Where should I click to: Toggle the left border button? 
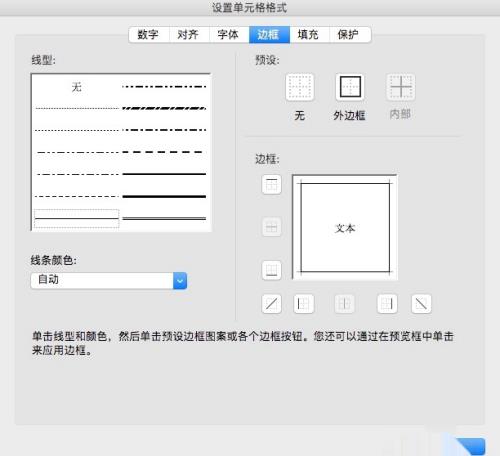tap(304, 304)
